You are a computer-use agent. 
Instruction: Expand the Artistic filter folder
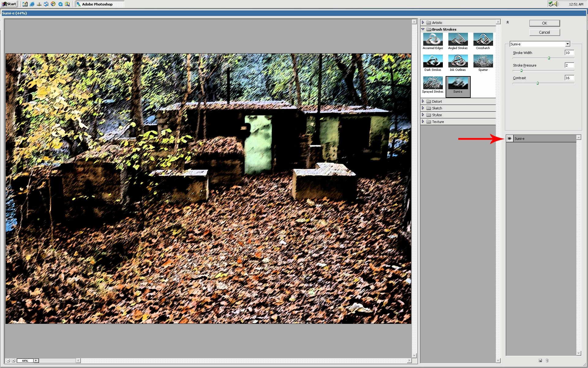point(423,22)
